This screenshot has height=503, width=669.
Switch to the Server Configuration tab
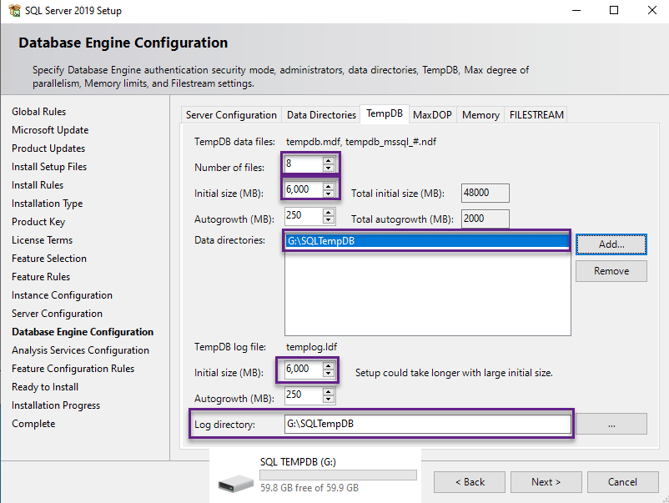(x=231, y=115)
